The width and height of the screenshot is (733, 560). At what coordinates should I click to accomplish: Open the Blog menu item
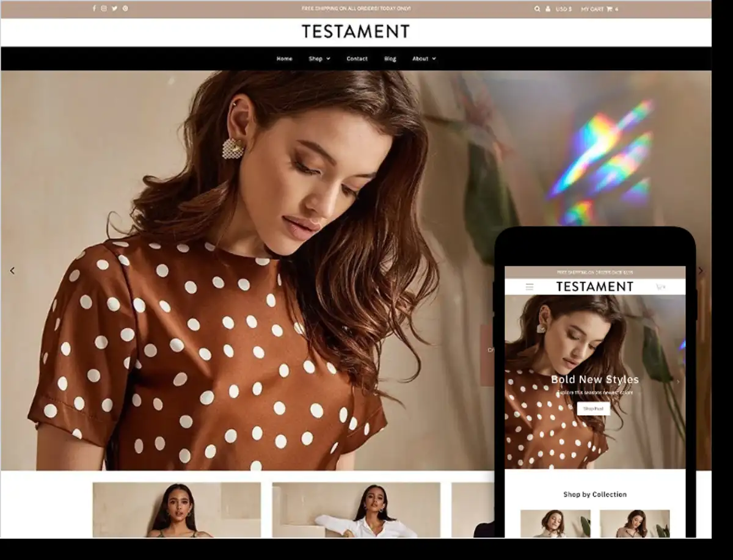coord(390,59)
